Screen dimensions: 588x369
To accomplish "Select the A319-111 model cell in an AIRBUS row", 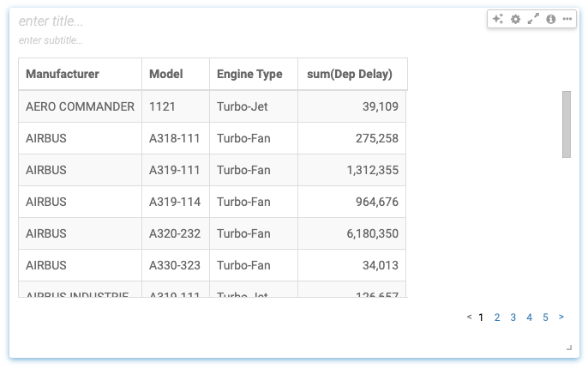I will [x=176, y=170].
